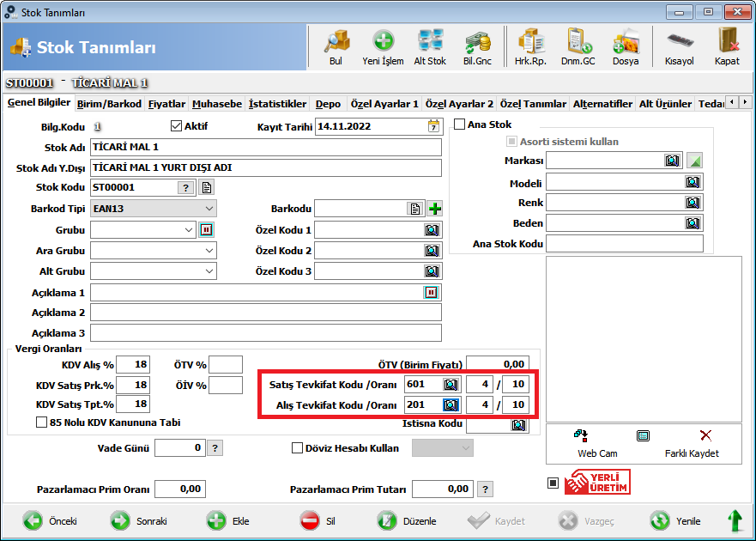The height and width of the screenshot is (541, 756).
Task: Open the Bul search tool
Action: (x=336, y=47)
